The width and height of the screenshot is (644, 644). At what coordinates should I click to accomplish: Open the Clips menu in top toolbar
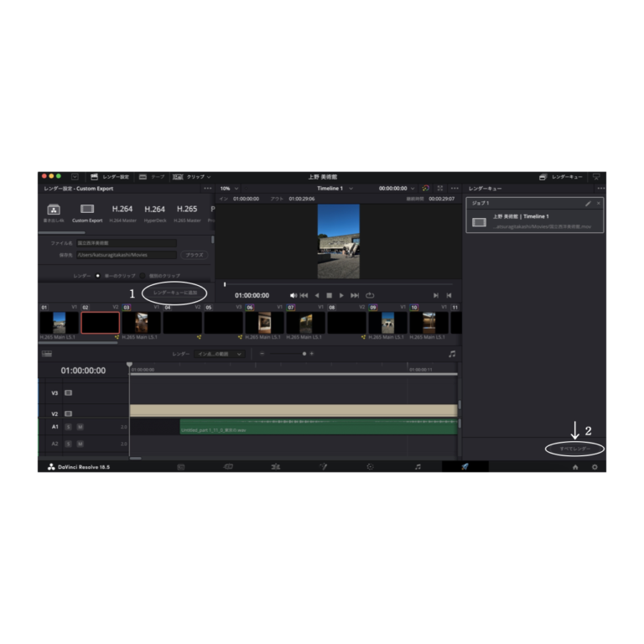pos(192,177)
